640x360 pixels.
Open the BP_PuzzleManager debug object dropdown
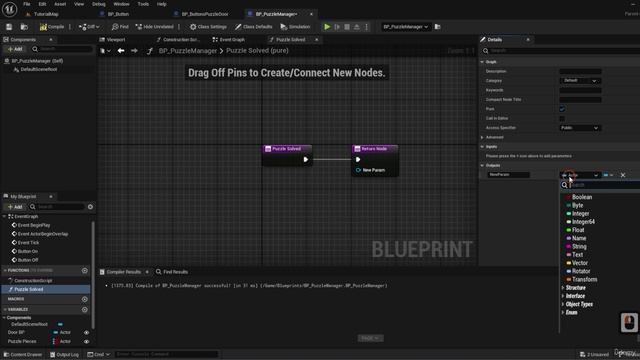(x=405, y=27)
